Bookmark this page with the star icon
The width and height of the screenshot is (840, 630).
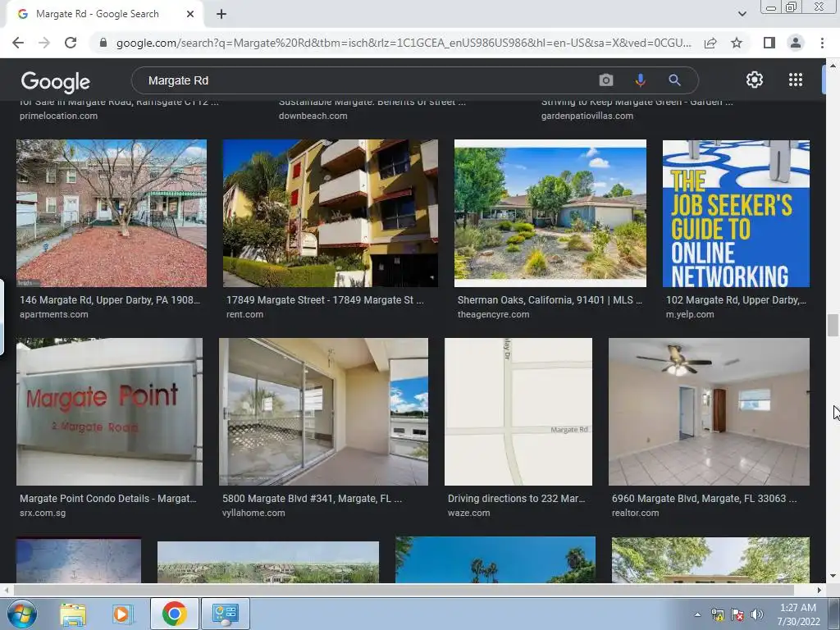coord(737,43)
